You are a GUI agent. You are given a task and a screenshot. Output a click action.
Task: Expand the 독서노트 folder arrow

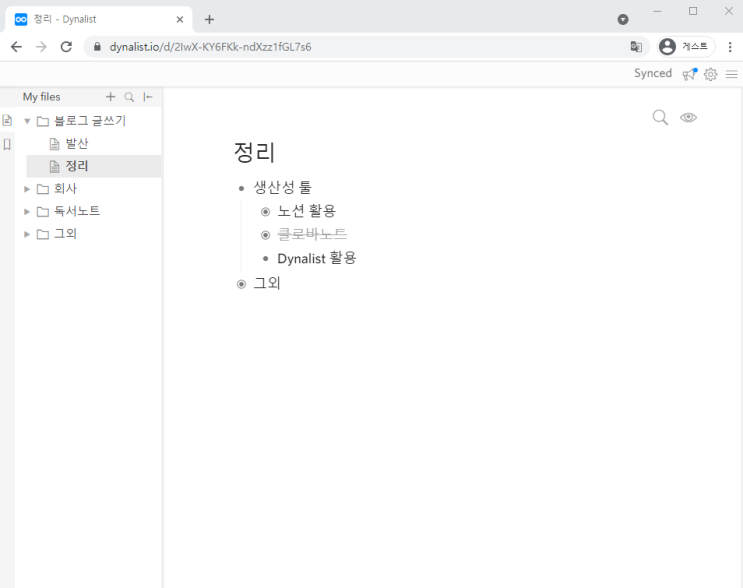27,211
